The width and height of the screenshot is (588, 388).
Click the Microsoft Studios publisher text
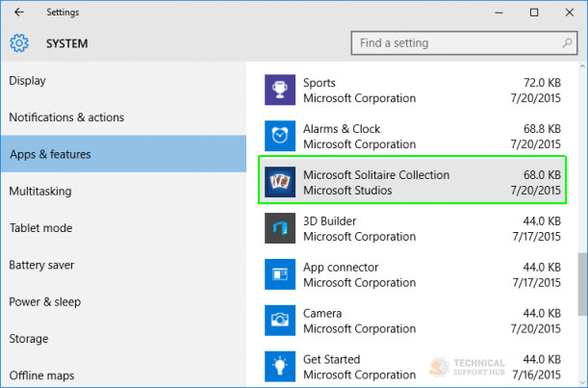[347, 191]
